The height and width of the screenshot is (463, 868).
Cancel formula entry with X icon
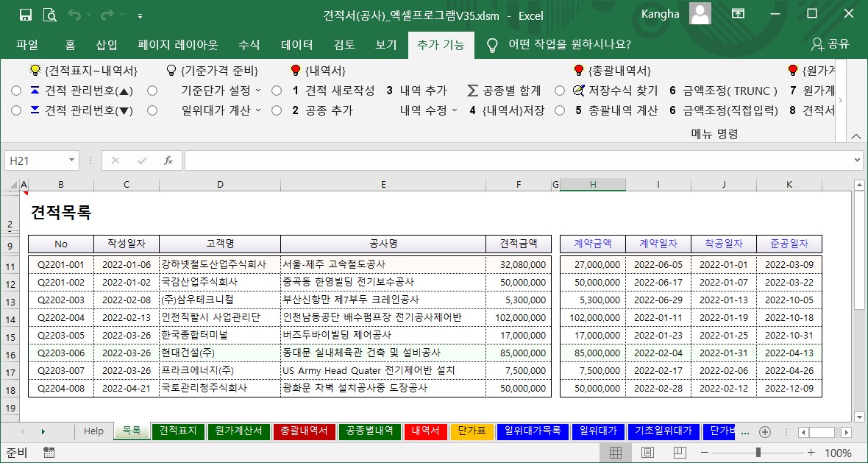pyautogui.click(x=115, y=160)
